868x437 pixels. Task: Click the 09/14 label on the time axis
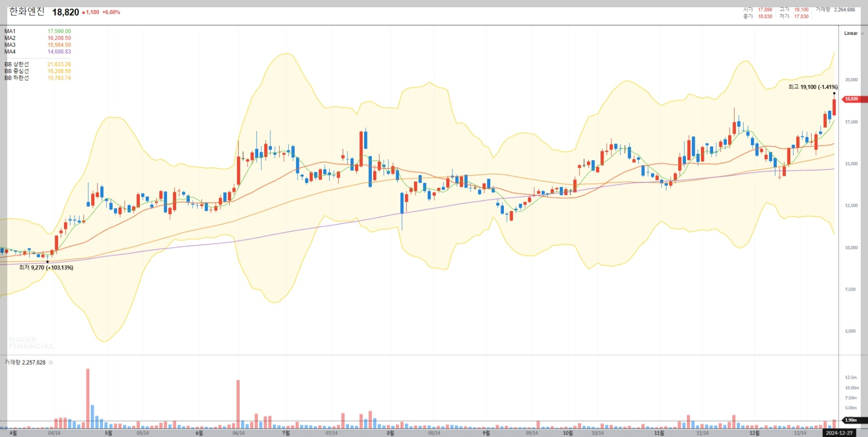(x=532, y=433)
